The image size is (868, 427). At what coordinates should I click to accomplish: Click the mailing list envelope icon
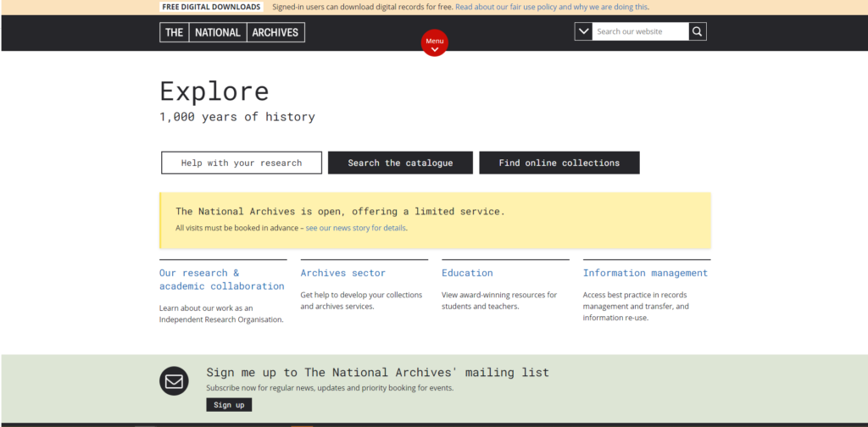174,381
